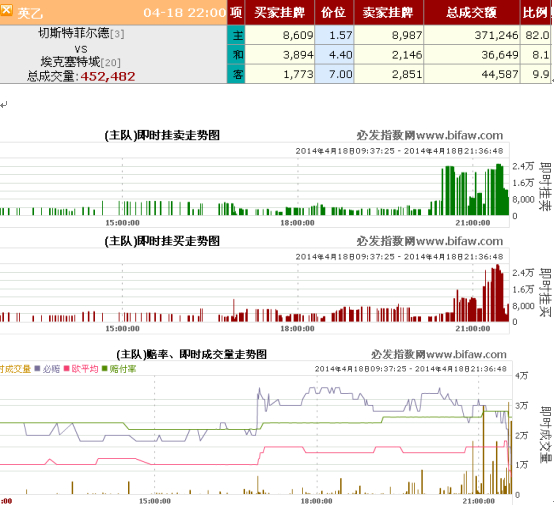Click the 4万 axis label on odds chart
554x507 pixels.
pos(521,376)
